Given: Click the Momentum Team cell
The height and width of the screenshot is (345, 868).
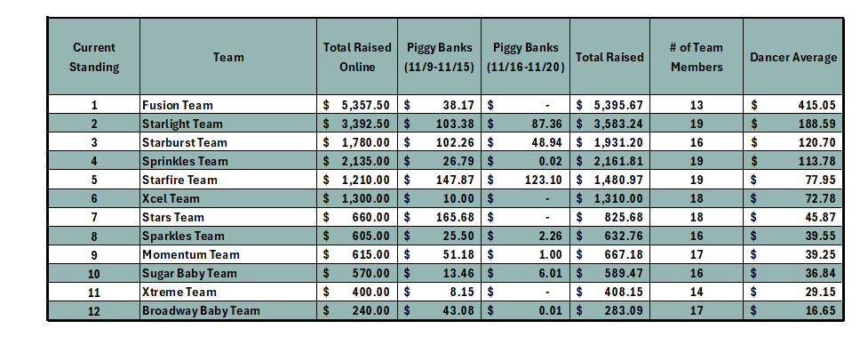Looking at the screenshot, I should [x=228, y=254].
